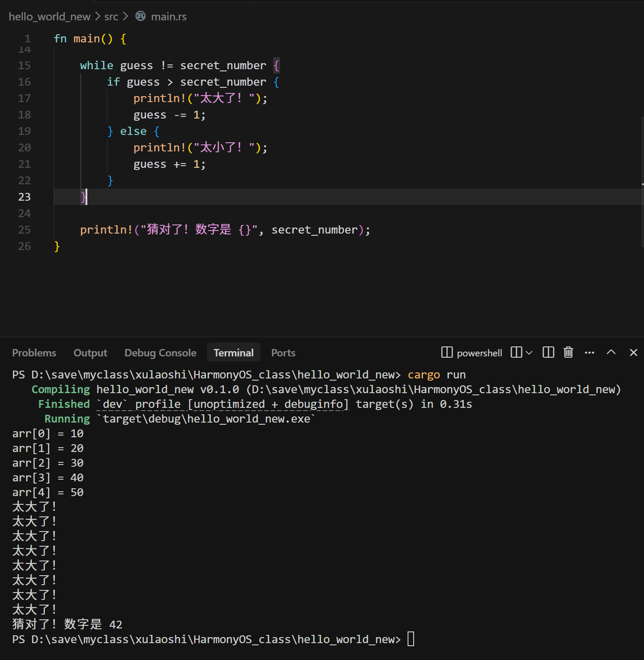Image resolution: width=644 pixels, height=660 pixels.
Task: Click terminal output 'arr[0] = 10'
Action: 48,433
